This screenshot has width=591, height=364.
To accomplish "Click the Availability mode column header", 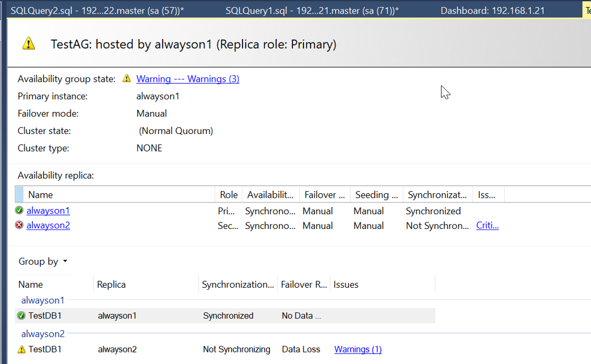I will [270, 194].
